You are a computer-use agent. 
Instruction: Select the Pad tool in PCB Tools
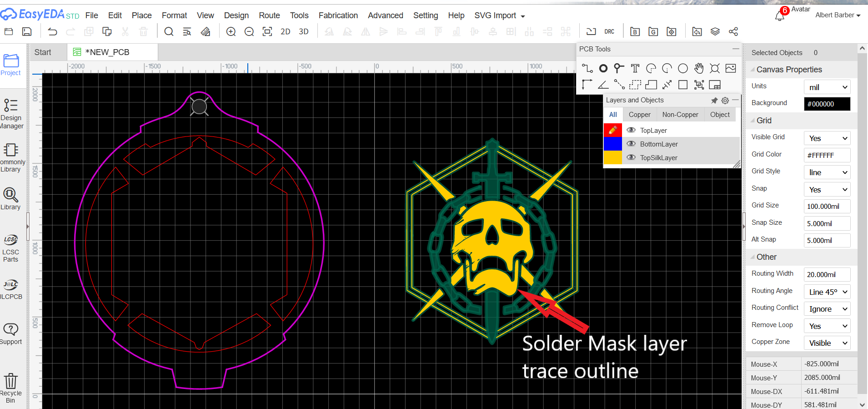tap(603, 68)
